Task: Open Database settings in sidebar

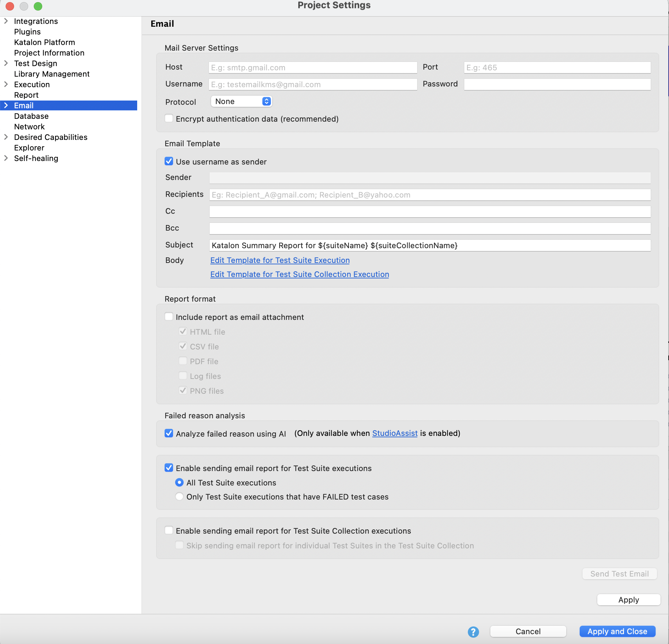Action: (31, 116)
